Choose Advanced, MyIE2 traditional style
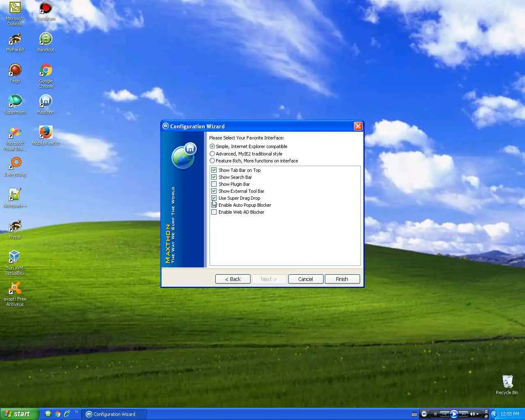This screenshot has width=525, height=420. (x=246, y=154)
